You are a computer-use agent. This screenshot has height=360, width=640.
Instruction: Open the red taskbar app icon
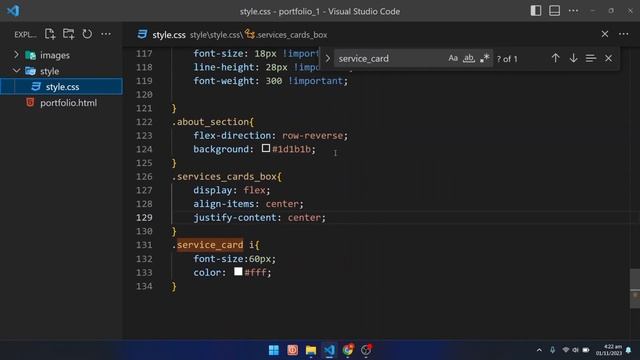292,350
